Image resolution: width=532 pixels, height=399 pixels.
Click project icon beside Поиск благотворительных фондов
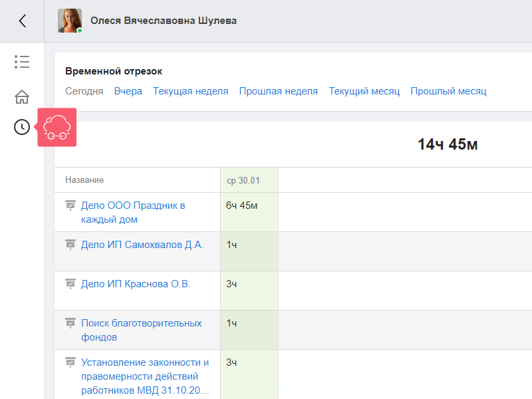(x=70, y=323)
